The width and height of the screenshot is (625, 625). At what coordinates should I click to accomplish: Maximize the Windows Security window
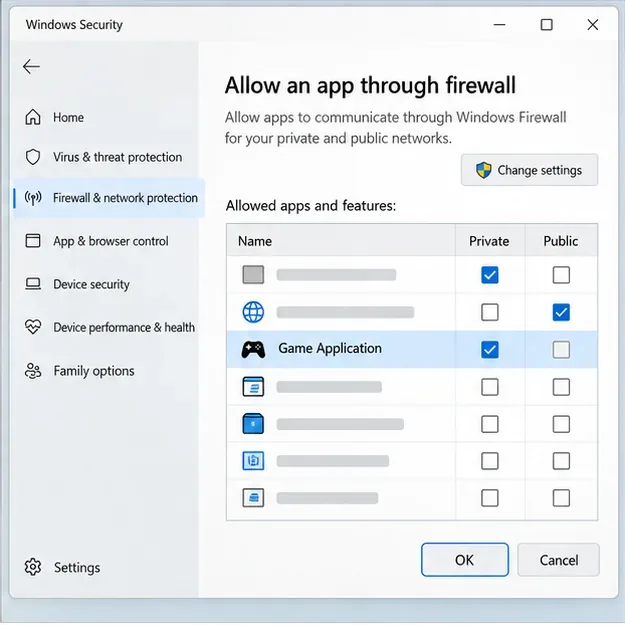546,25
